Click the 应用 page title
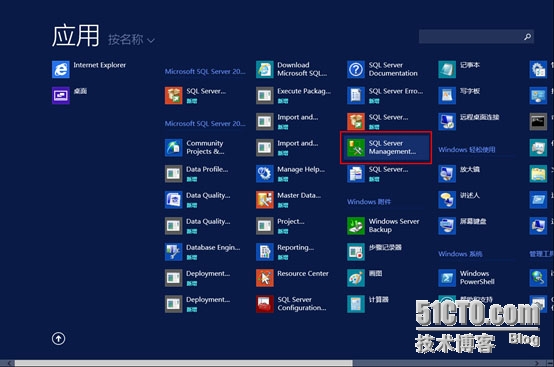The image size is (554, 367). [x=76, y=36]
